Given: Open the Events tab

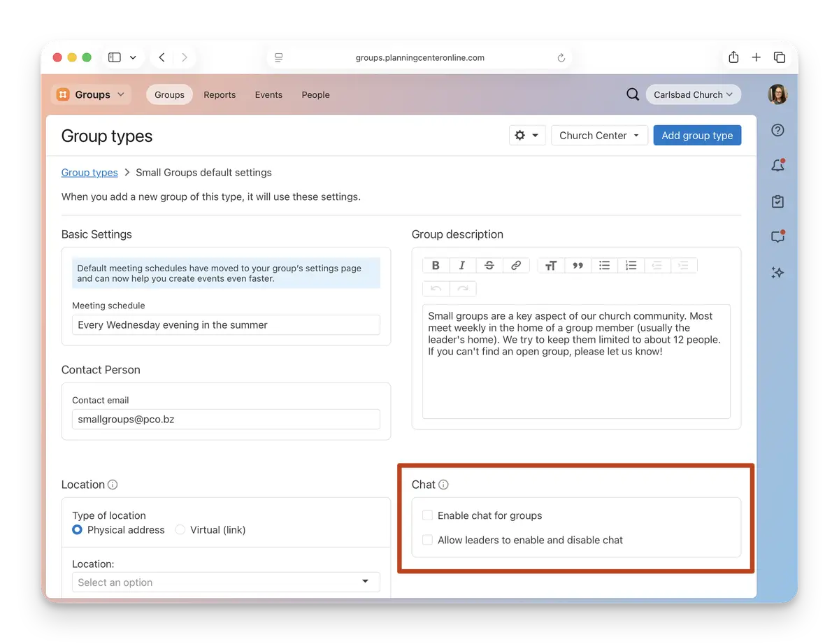Looking at the screenshot, I should tap(268, 94).
